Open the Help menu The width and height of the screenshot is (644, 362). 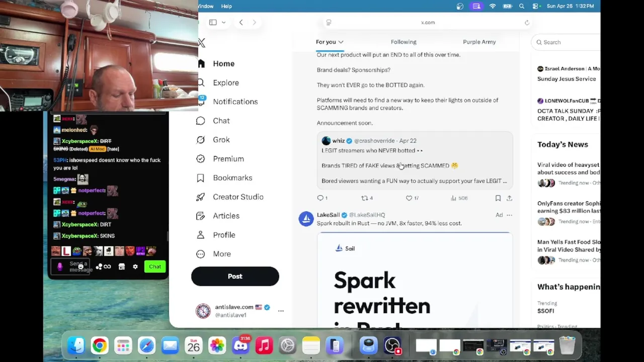point(226,6)
